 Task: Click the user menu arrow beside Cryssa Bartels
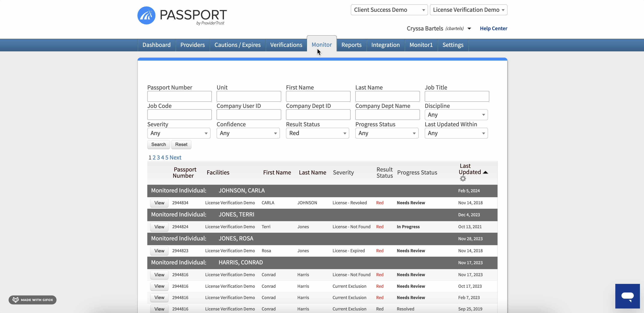469,28
